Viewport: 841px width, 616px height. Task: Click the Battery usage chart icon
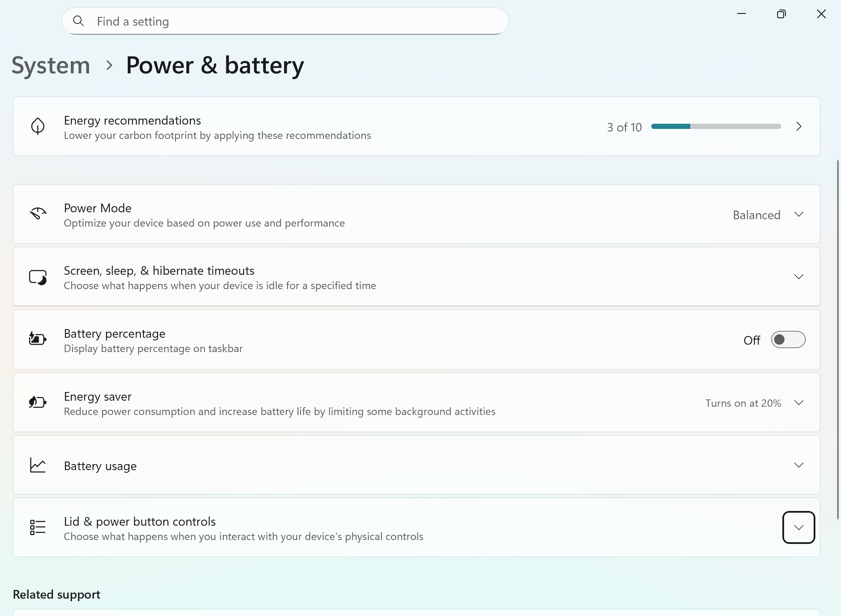point(38,465)
